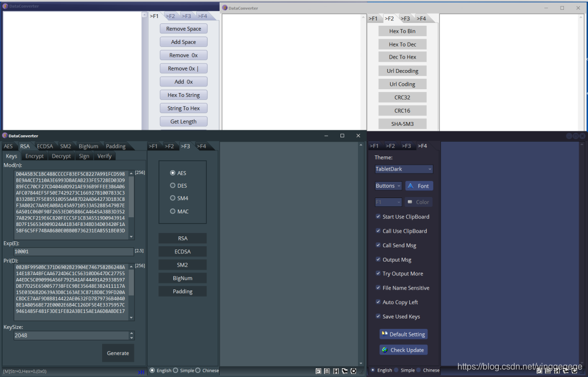Select the Chinese language radio in the RSA window
This screenshot has width=588, height=377.
point(198,370)
